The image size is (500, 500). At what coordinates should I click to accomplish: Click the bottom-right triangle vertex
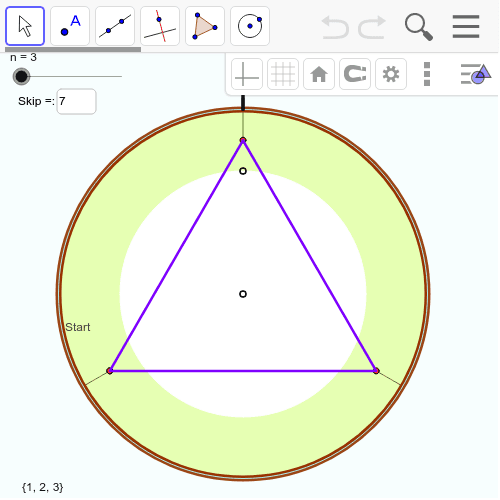[x=376, y=371]
